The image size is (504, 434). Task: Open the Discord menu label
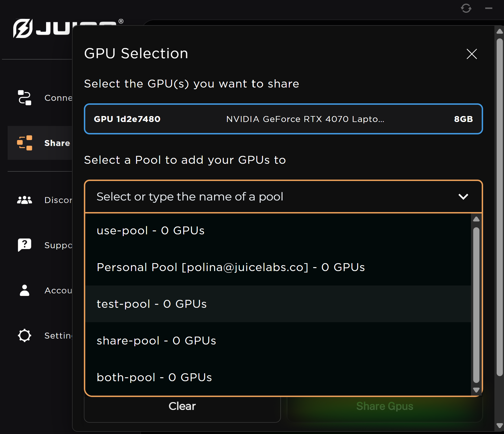[x=58, y=200]
